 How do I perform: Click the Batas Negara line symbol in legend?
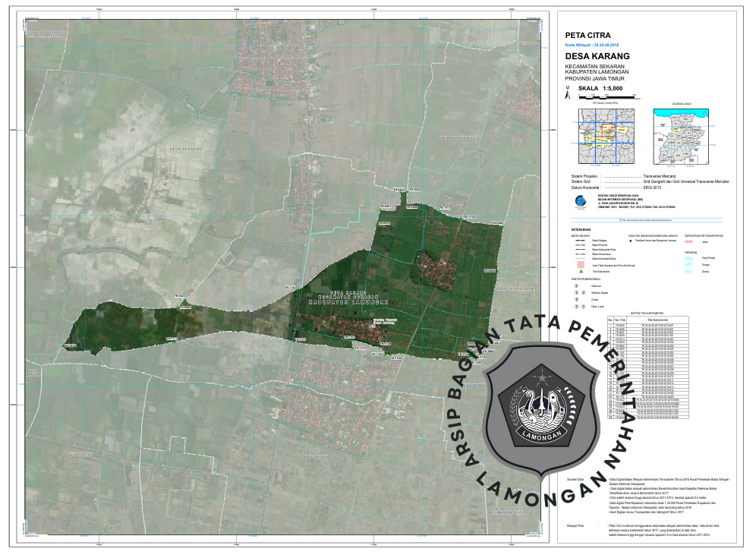point(579,241)
